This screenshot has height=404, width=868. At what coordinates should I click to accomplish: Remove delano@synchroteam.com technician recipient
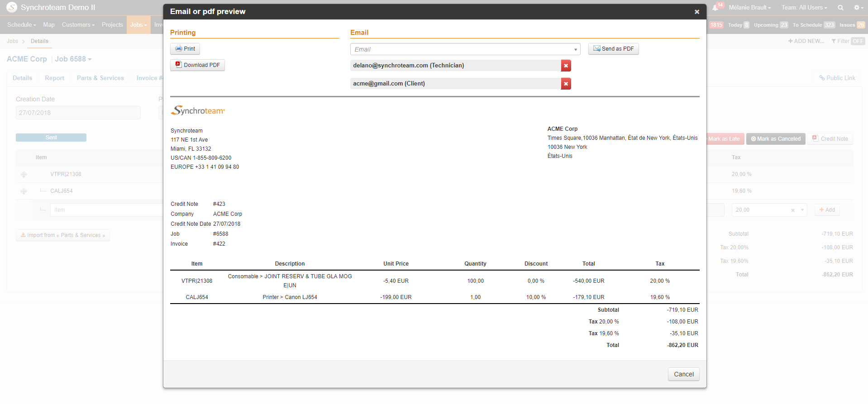click(566, 66)
